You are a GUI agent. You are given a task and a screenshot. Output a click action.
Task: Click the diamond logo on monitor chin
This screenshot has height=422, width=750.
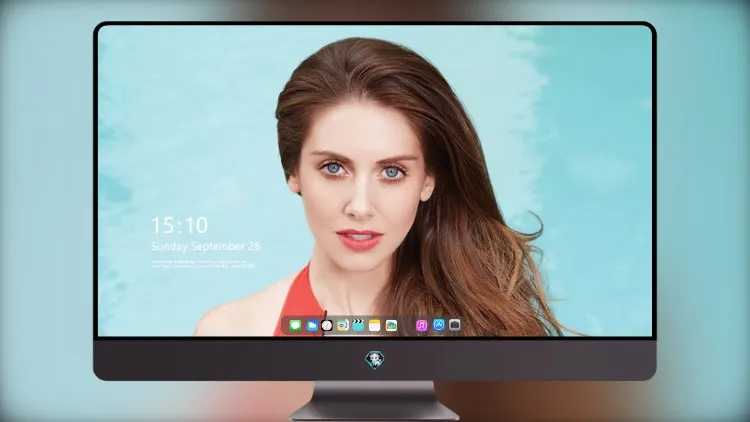[375, 360]
